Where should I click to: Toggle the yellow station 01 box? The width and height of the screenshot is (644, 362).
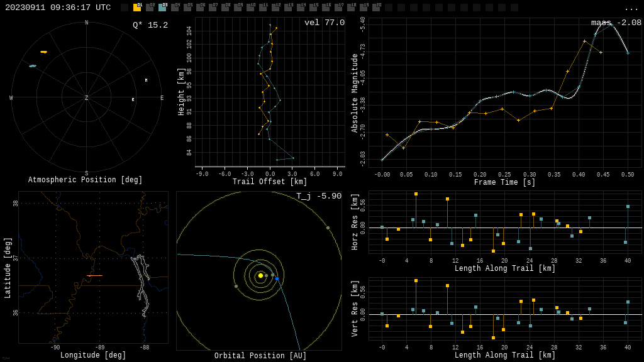[137, 8]
